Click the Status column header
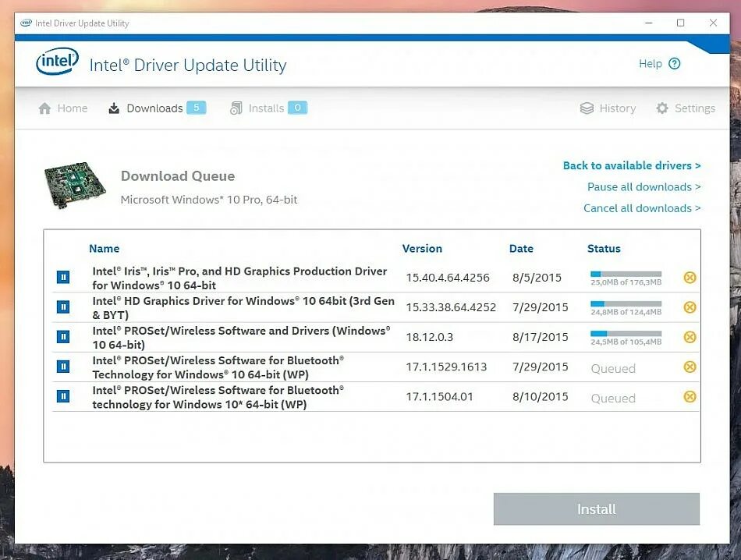Viewport: 741px width, 560px height. point(604,249)
